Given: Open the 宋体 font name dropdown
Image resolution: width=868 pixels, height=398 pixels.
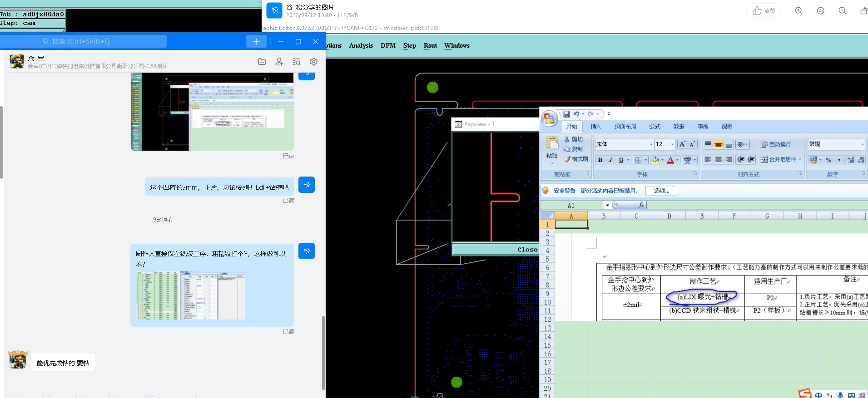Looking at the screenshot, I should [651, 144].
